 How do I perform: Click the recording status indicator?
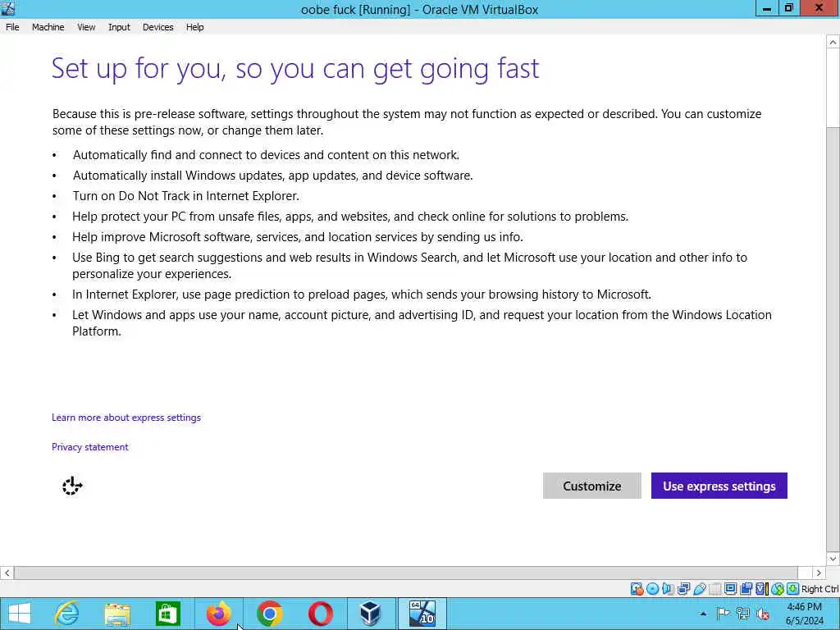pyautogui.click(x=746, y=589)
